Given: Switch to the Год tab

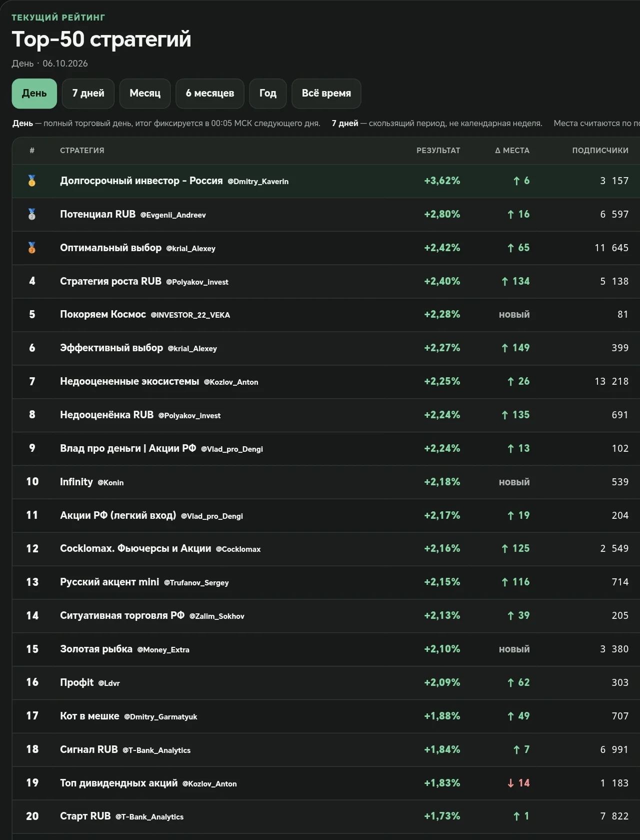Looking at the screenshot, I should click(x=268, y=94).
